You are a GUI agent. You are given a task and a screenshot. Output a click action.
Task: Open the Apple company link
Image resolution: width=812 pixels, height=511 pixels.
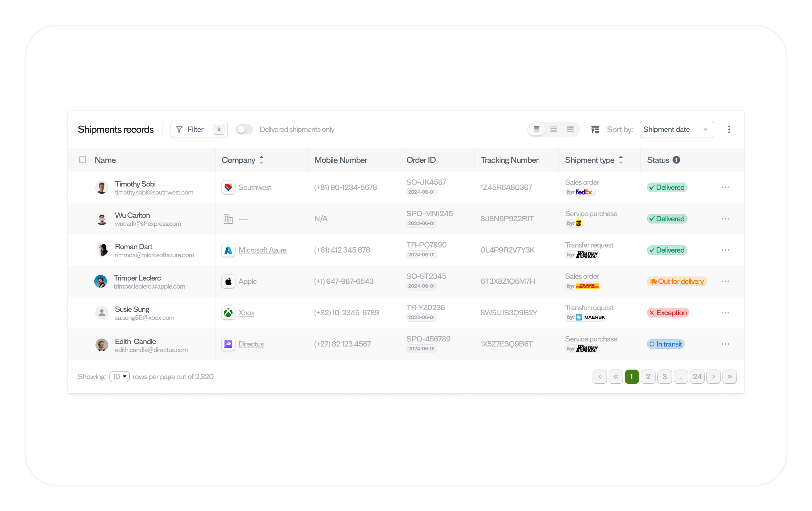point(247,281)
